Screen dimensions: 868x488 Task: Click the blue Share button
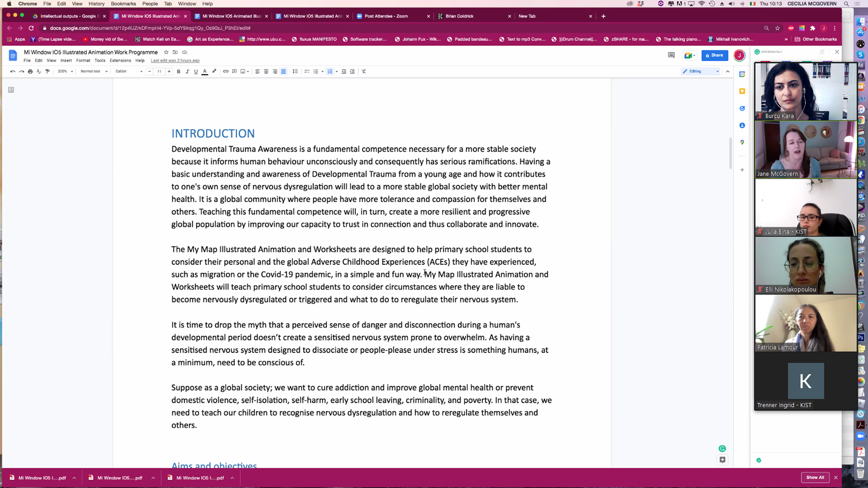(x=714, y=55)
